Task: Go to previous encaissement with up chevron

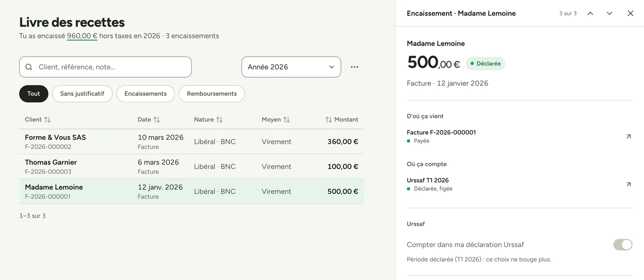Action: (x=590, y=13)
